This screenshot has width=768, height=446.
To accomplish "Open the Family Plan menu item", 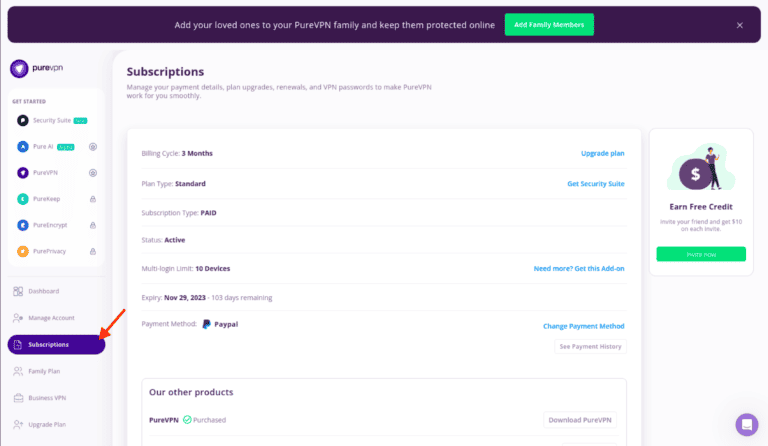I will click(44, 371).
